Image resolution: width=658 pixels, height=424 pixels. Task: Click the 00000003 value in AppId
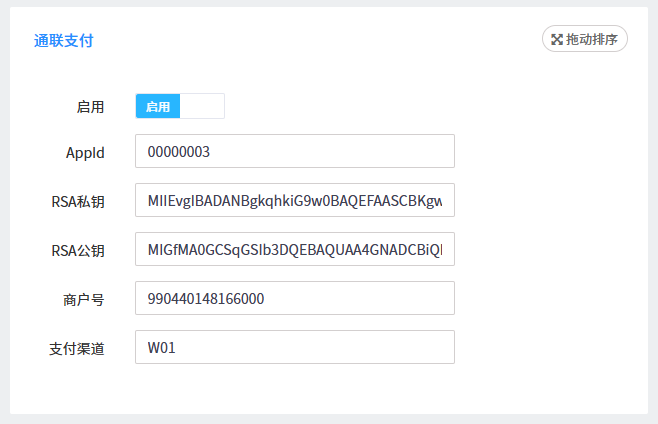tap(179, 152)
